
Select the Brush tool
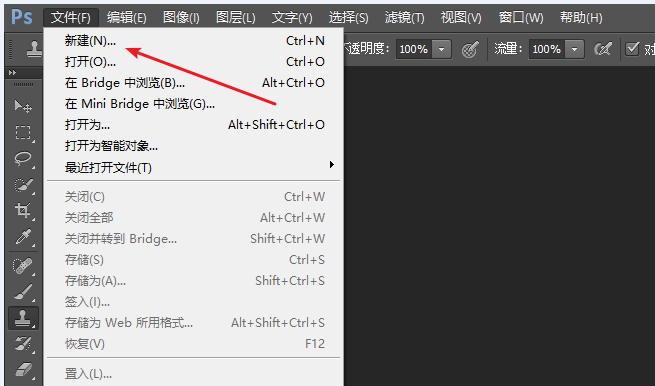click(x=23, y=292)
